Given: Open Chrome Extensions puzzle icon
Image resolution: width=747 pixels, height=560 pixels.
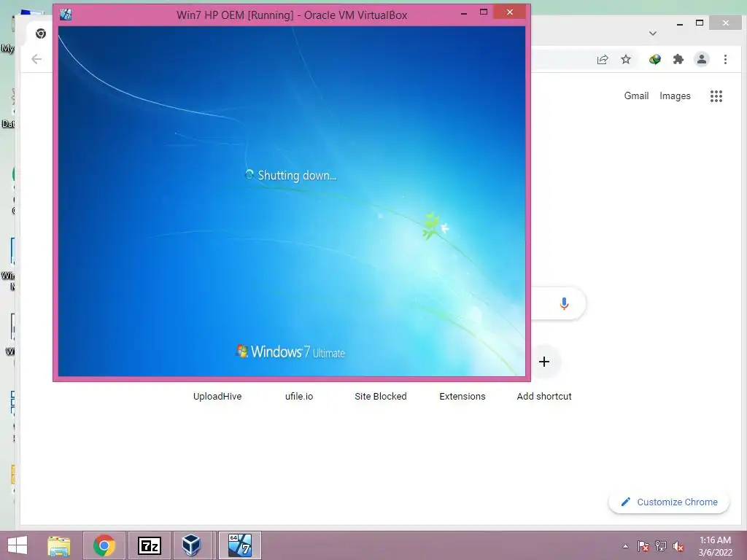Looking at the screenshot, I should [678, 60].
